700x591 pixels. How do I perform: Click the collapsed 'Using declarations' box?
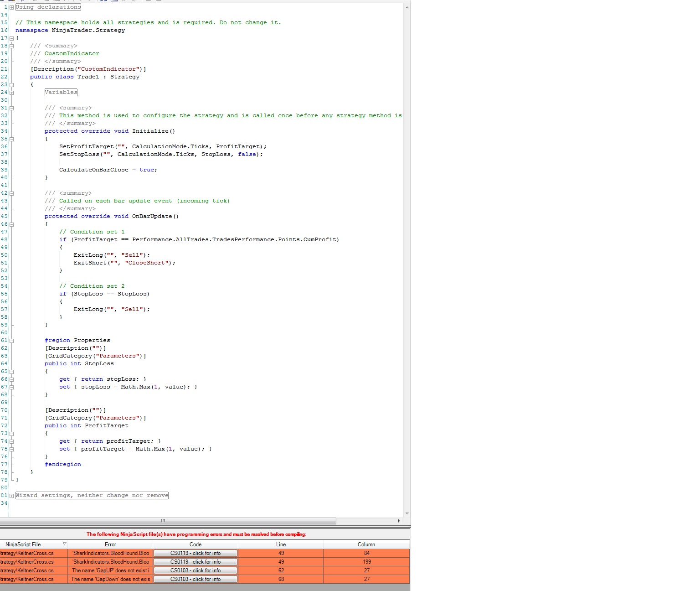[48, 7]
